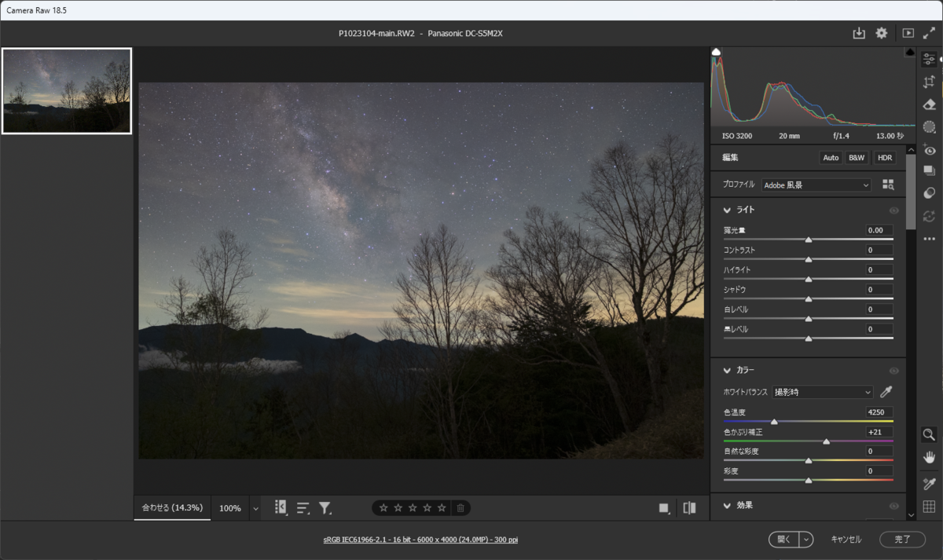The height and width of the screenshot is (560, 943).
Task: Toggle visibility of カラー panel edits
Action: pos(893,371)
